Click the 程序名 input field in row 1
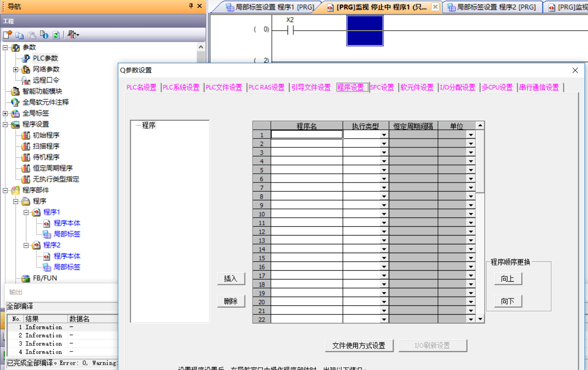 coord(307,134)
